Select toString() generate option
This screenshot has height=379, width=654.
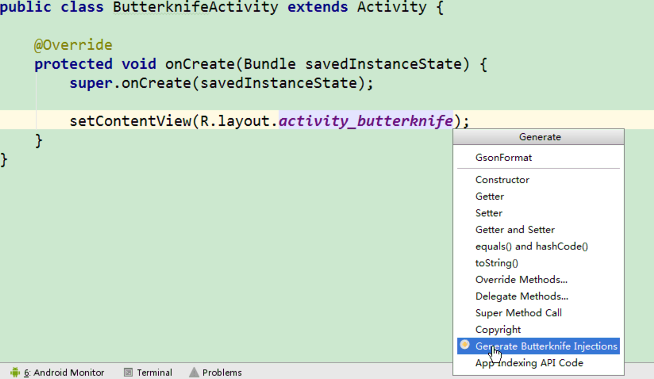click(538, 263)
